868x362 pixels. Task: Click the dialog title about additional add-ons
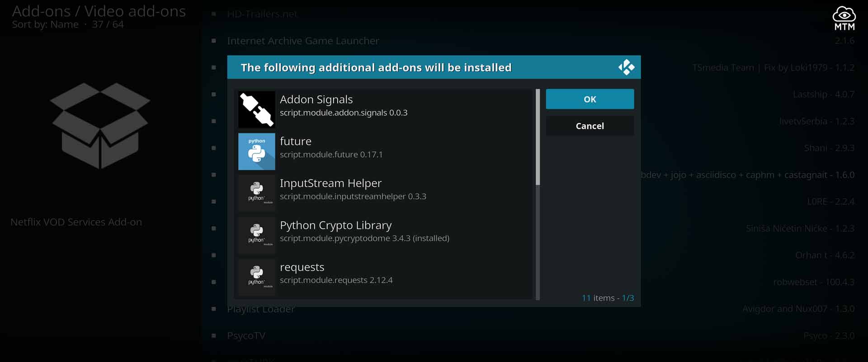click(376, 67)
